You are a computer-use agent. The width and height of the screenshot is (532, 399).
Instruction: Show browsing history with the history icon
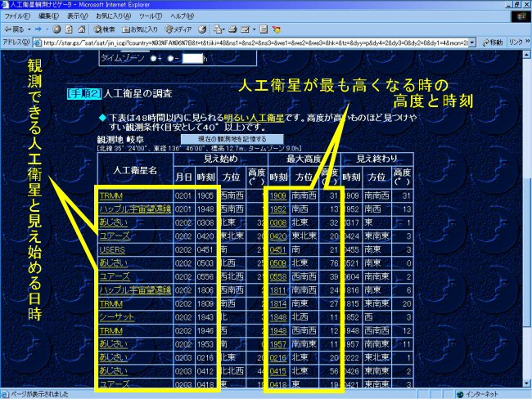pos(202,29)
